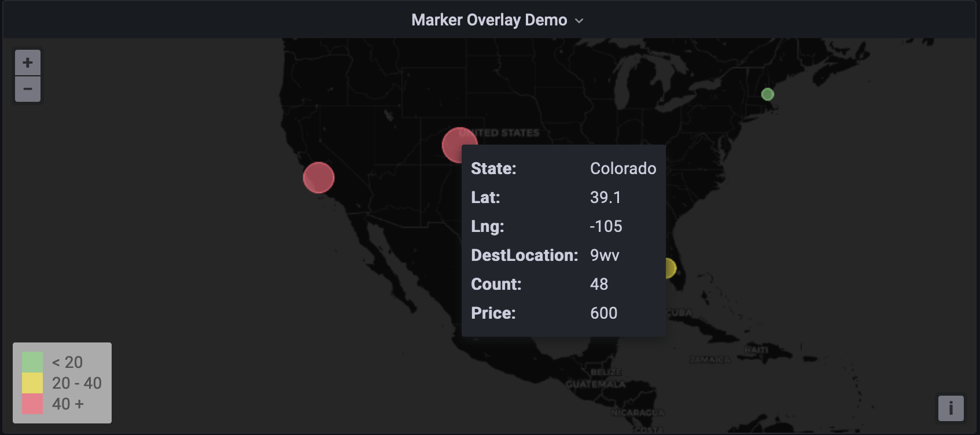Click the Price value 600 in tooltip
The image size is (980, 435).
coord(603,313)
